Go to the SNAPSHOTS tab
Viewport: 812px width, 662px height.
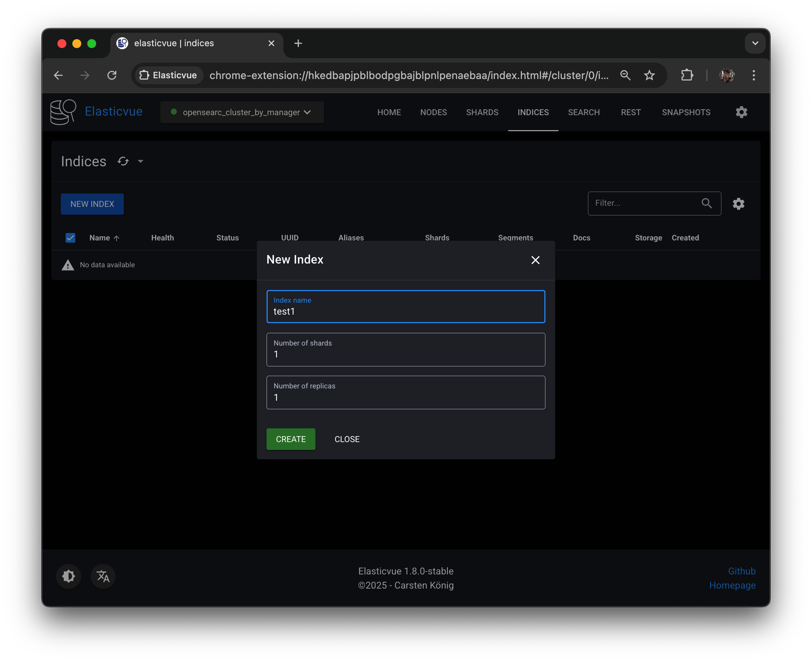[x=686, y=112]
